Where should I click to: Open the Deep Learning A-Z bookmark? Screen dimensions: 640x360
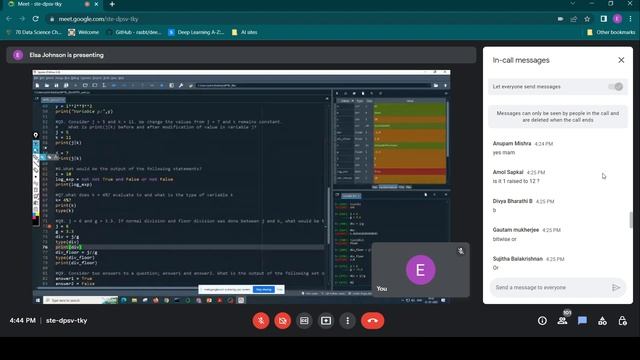point(196,32)
